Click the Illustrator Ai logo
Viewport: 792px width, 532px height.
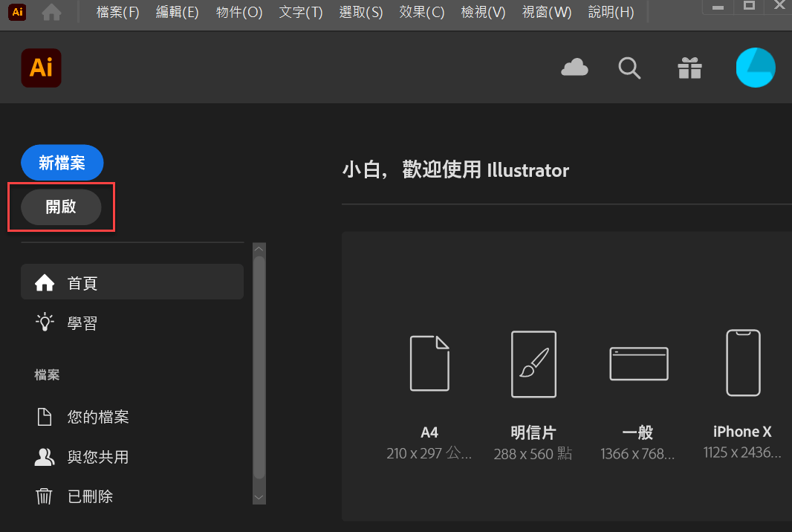coord(42,68)
